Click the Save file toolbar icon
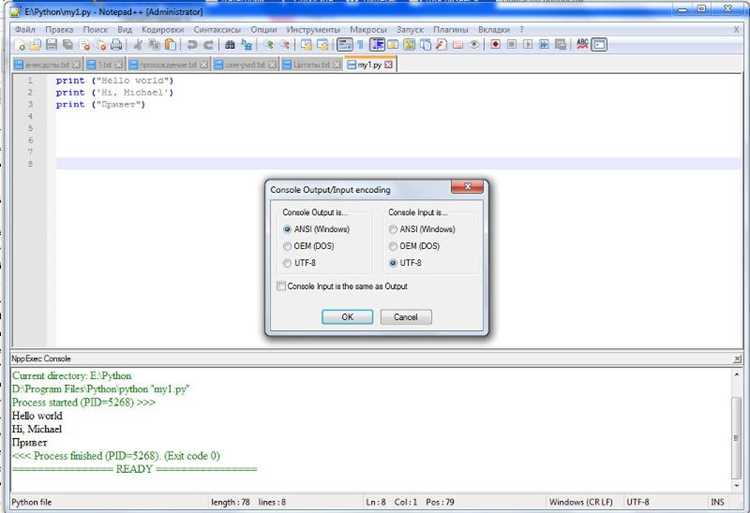 coord(52,45)
